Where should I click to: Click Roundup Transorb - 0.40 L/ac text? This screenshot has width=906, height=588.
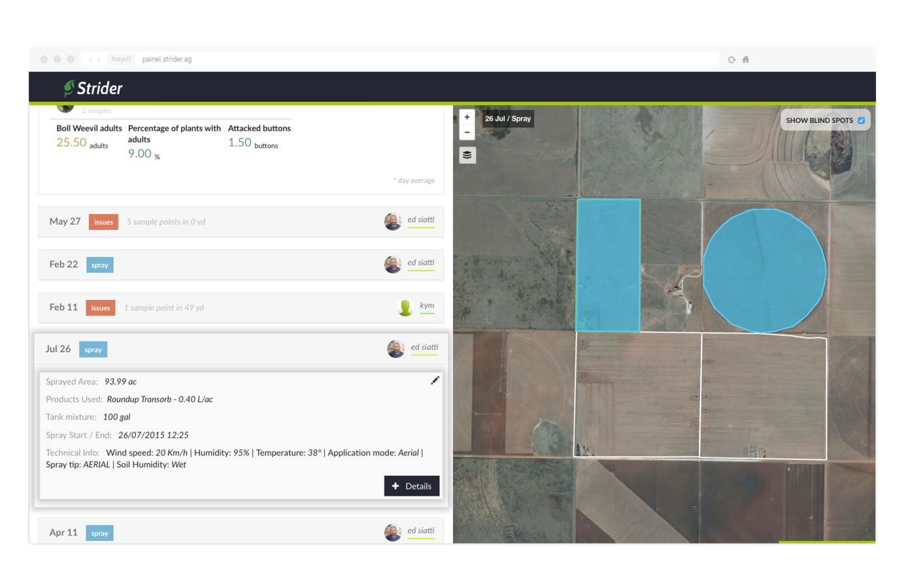159,399
